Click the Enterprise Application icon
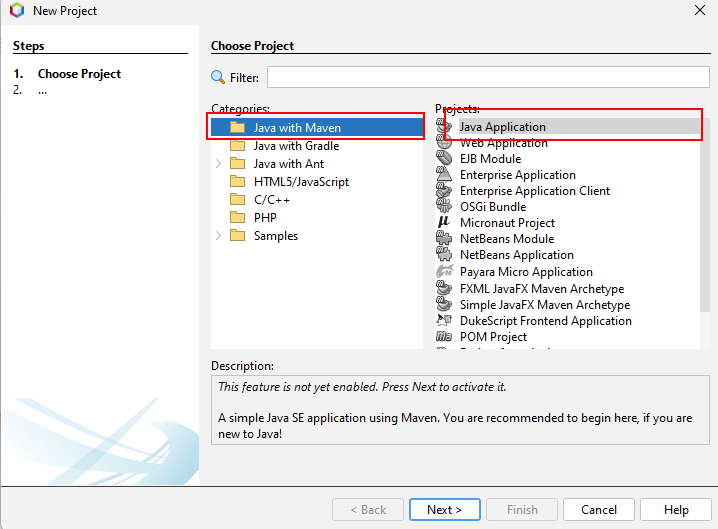 click(444, 175)
